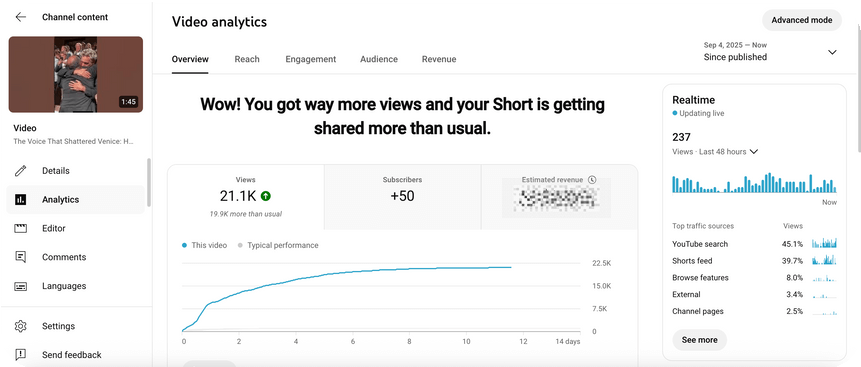Viewport: 861px width, 367px height.
Task: Open the Languages subtitles icon
Action: (x=20, y=286)
